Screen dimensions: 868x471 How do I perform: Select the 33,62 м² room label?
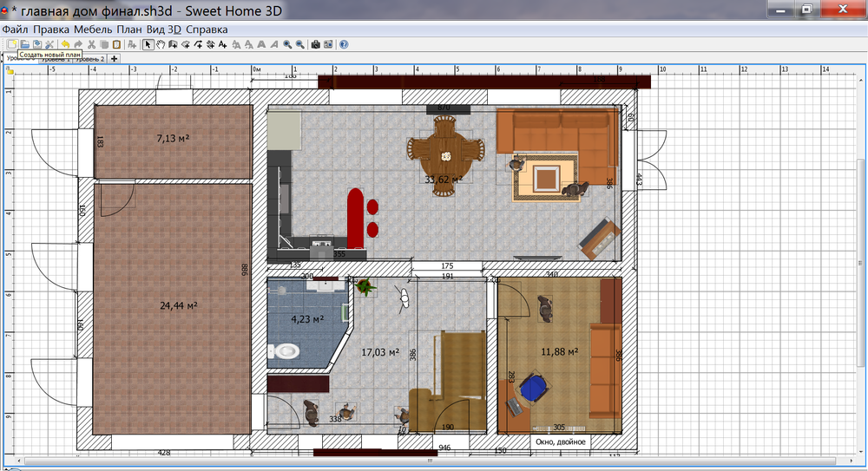pos(444,180)
